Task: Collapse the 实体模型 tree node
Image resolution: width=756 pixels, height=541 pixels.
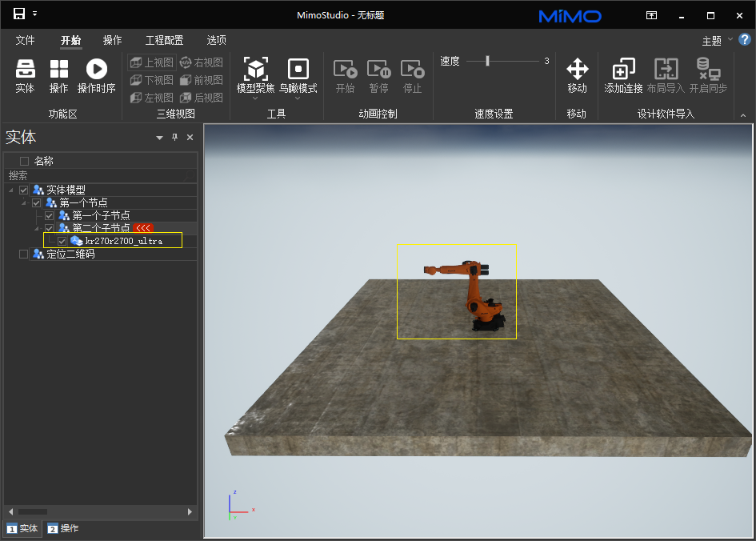Action: [x=11, y=190]
